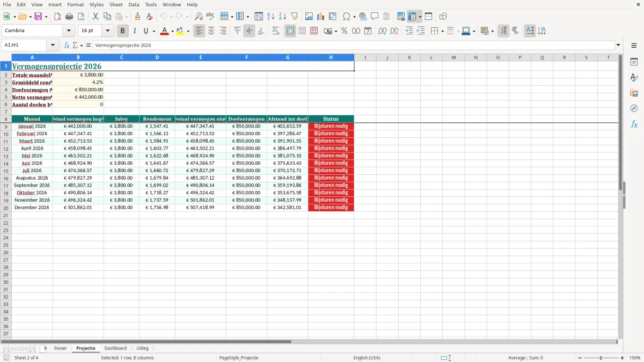
Task: Open sidebar Navigator panel
Action: click(634, 108)
